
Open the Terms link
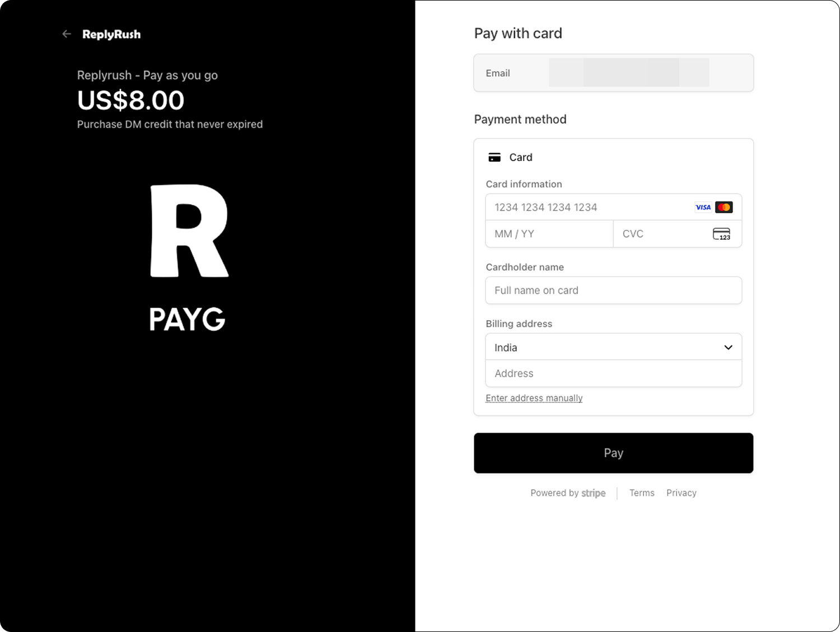(642, 493)
